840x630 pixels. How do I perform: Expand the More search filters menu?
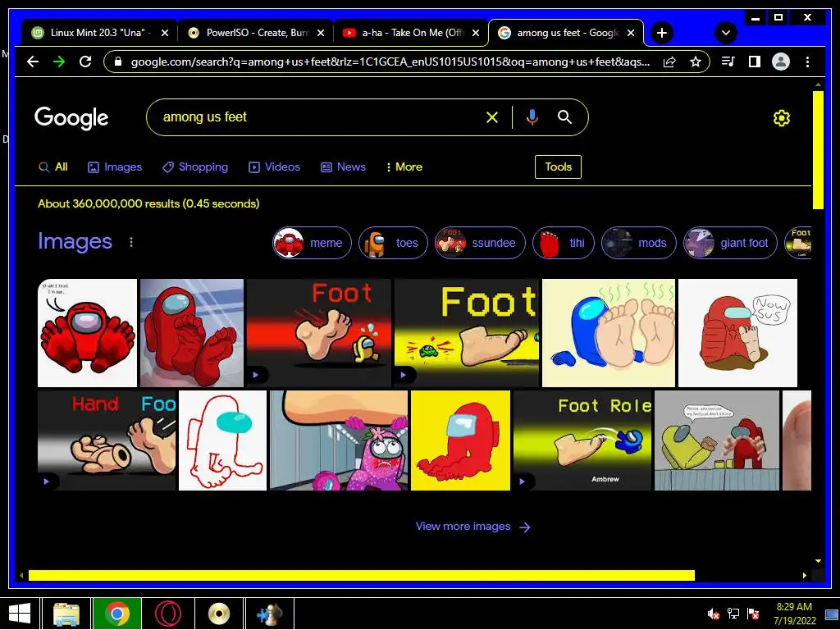(x=404, y=167)
